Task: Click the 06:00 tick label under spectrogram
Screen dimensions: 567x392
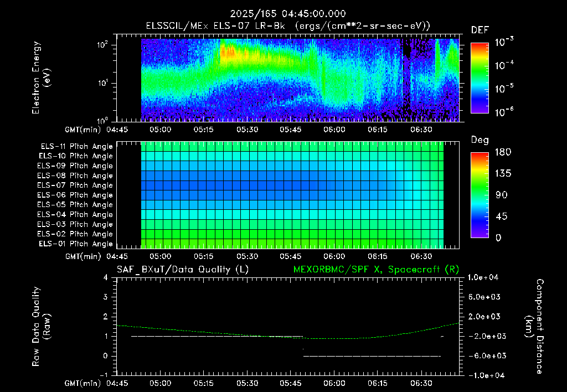Action: pyautogui.click(x=334, y=130)
